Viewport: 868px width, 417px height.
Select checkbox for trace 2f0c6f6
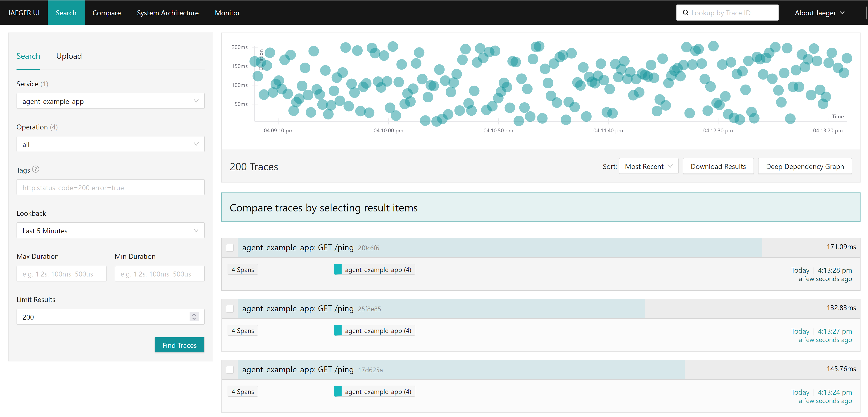pos(230,248)
